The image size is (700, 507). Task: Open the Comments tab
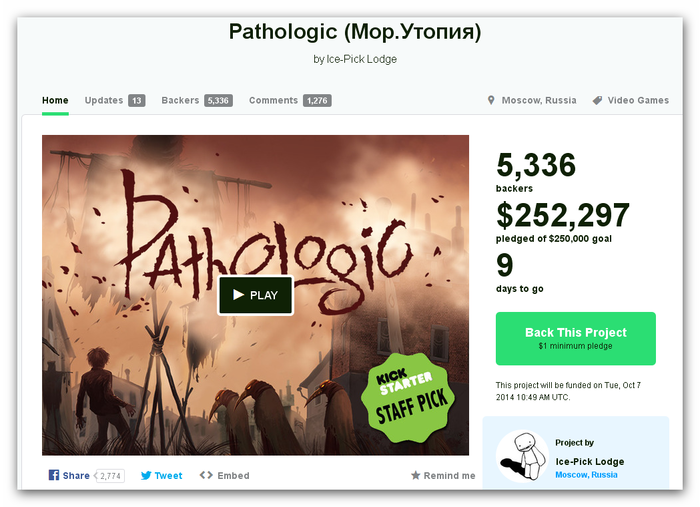[x=290, y=100]
